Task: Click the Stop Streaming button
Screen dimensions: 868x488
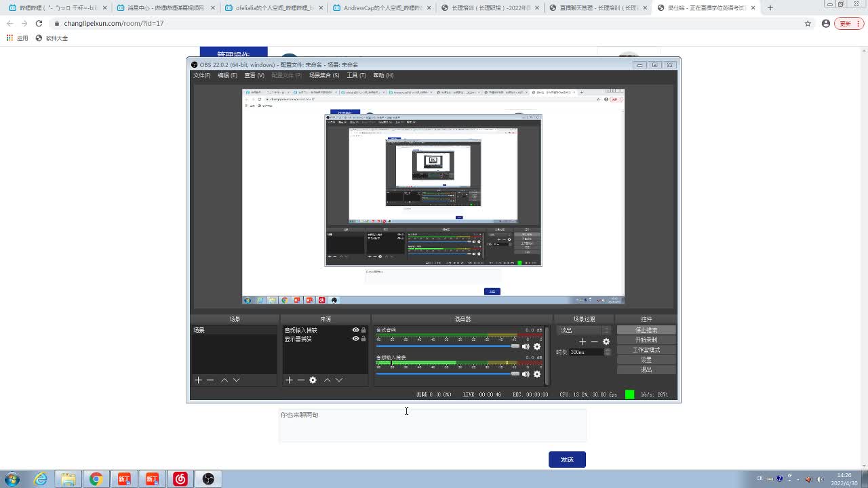Action: (646, 330)
